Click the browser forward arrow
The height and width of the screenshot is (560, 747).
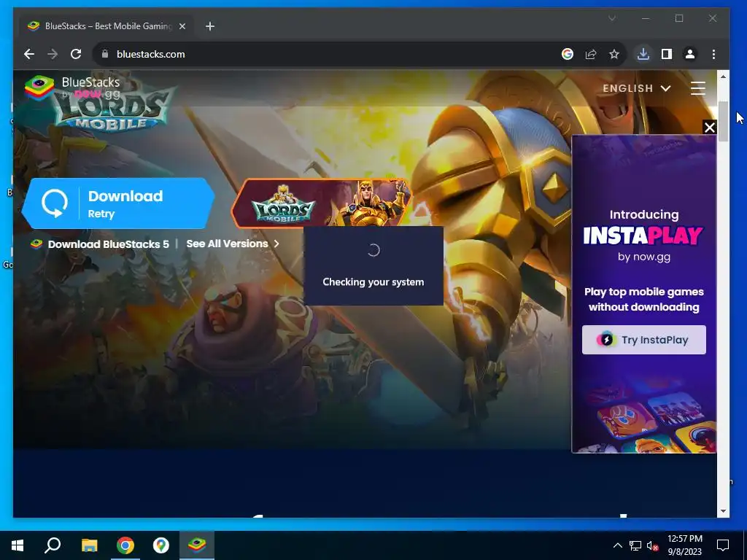[53, 54]
